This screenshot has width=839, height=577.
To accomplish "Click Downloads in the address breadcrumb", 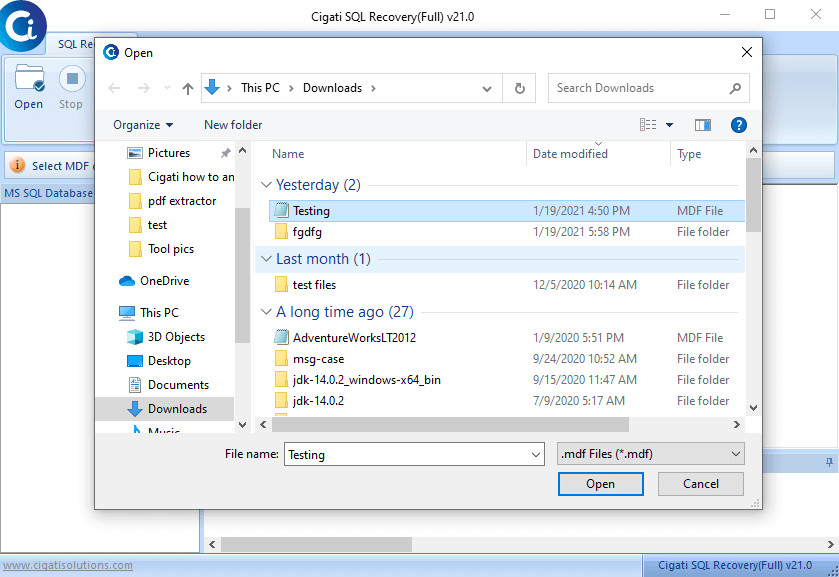I will point(332,88).
